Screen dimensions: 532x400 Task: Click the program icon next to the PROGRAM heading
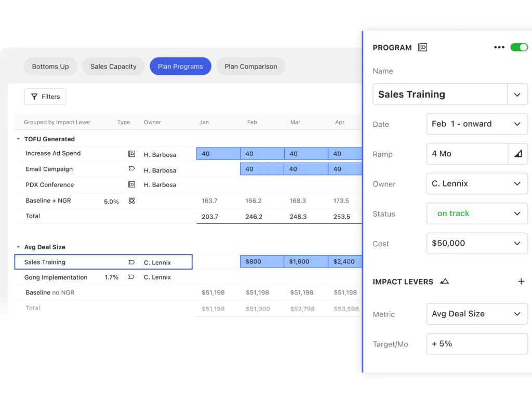tap(422, 47)
